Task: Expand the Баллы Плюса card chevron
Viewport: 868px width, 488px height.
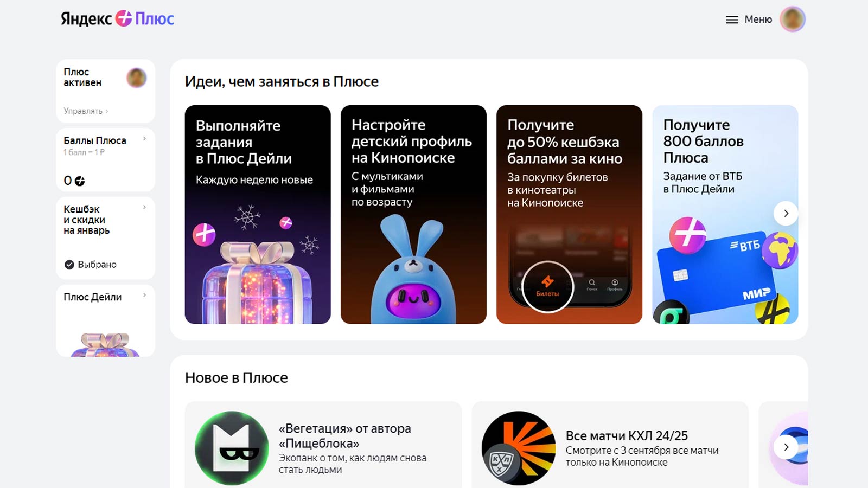Action: 144,139
